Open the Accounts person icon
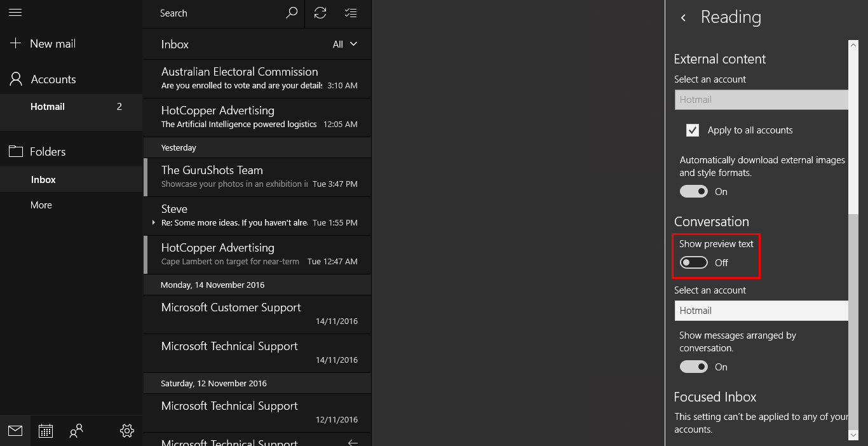The height and width of the screenshot is (446, 868). pos(15,79)
